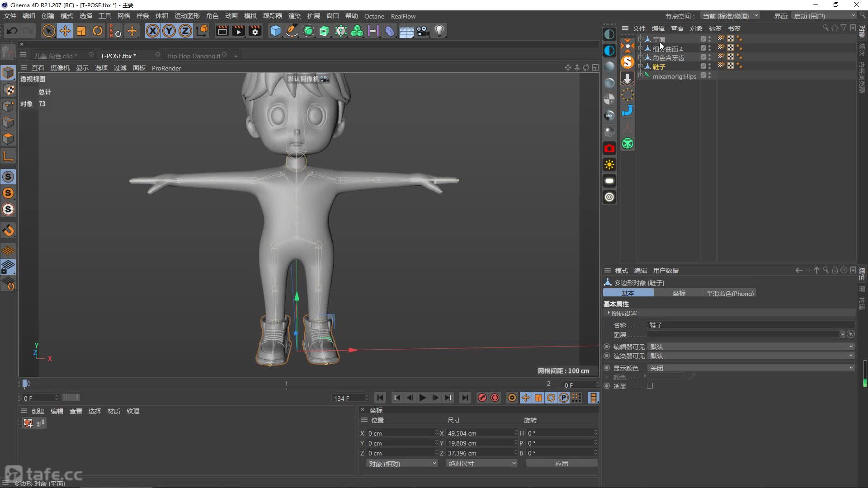Activate the Rotate tool
Image resolution: width=868 pixels, height=488 pixels.
click(98, 31)
